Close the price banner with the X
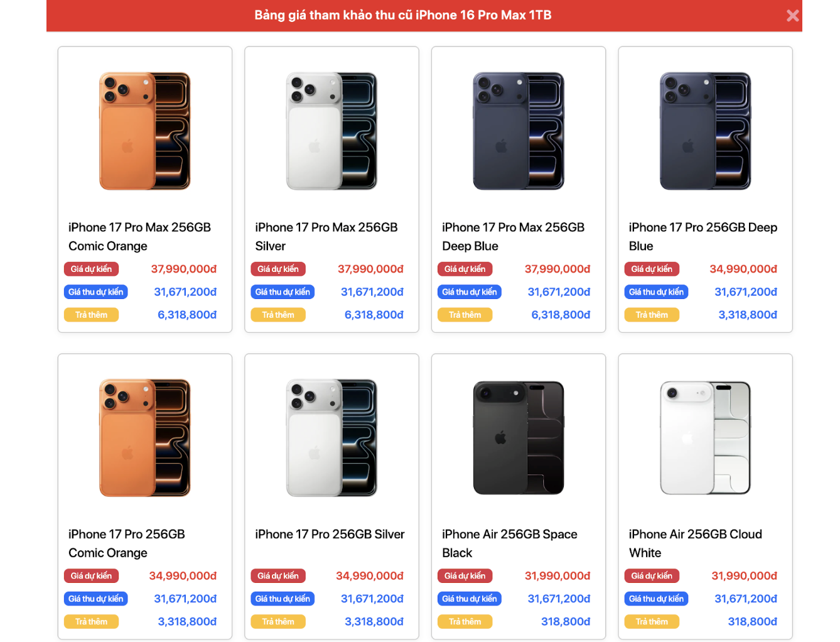840x642 pixels. tap(792, 16)
